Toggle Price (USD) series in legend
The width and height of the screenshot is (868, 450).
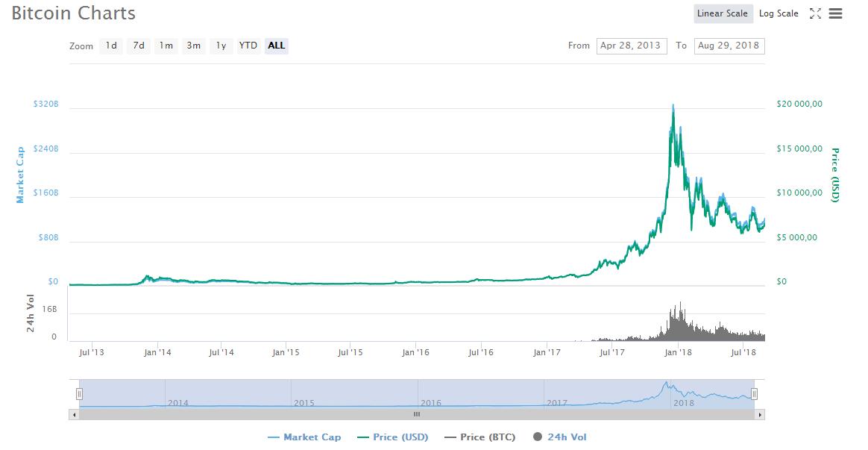(393, 437)
